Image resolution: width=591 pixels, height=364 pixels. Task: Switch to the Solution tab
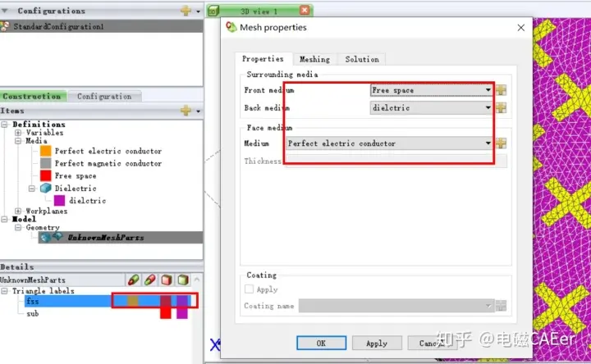click(x=362, y=59)
